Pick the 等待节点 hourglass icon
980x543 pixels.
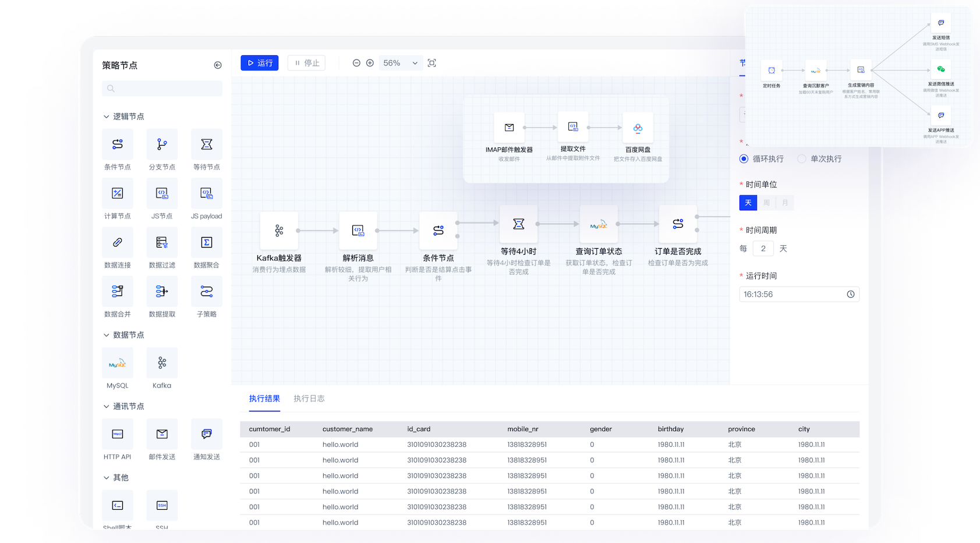click(207, 144)
